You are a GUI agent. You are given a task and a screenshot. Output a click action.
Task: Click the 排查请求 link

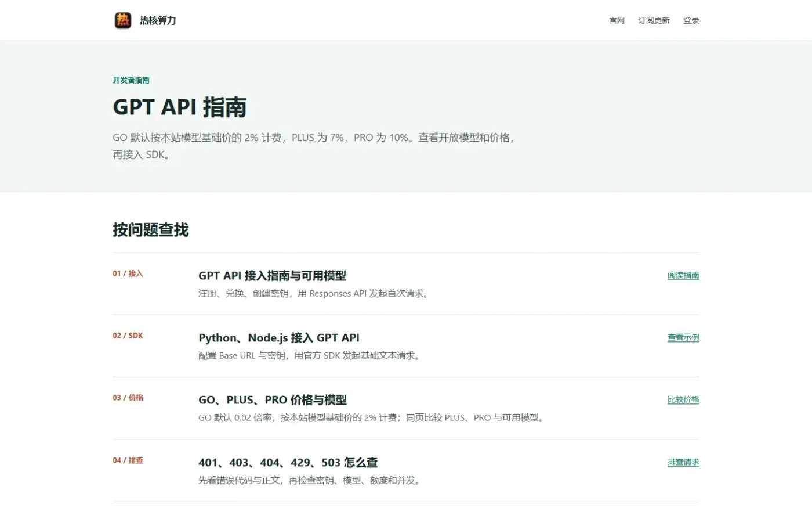(683, 462)
